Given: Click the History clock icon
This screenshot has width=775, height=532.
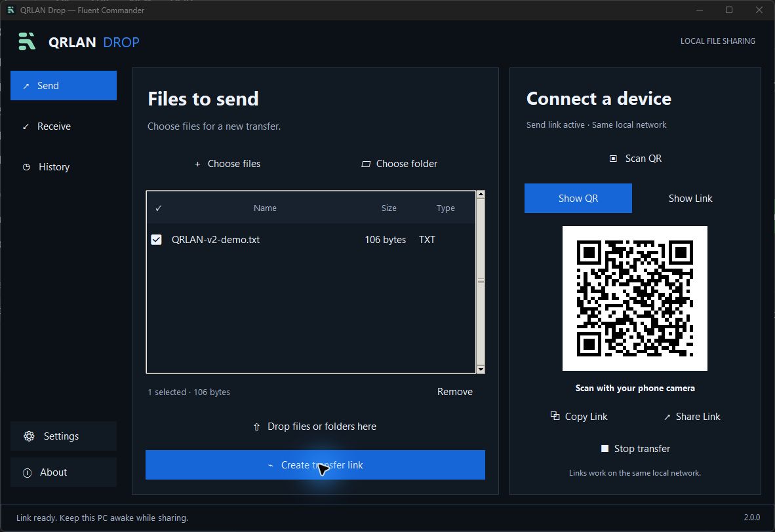Looking at the screenshot, I should 26,167.
